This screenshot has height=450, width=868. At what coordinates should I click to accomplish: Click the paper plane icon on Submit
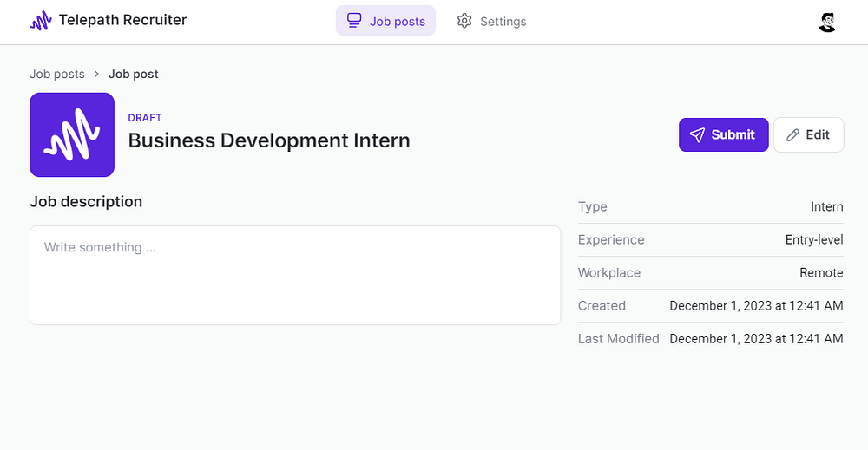tap(697, 134)
